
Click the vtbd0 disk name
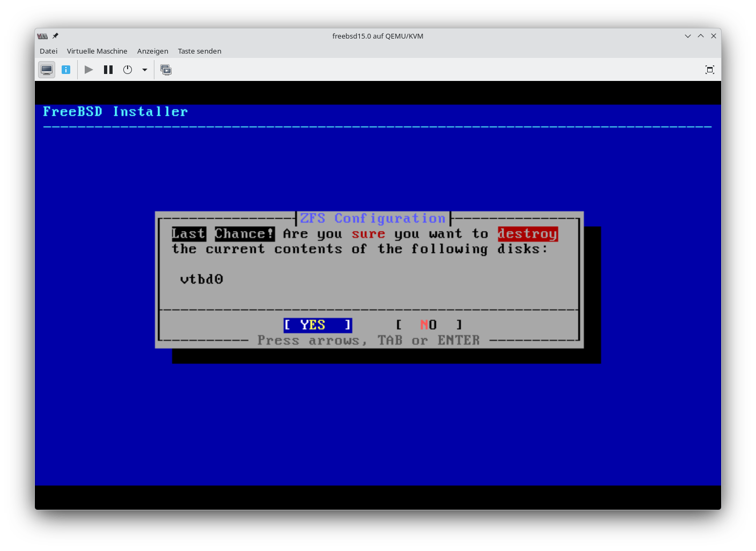[x=202, y=279]
